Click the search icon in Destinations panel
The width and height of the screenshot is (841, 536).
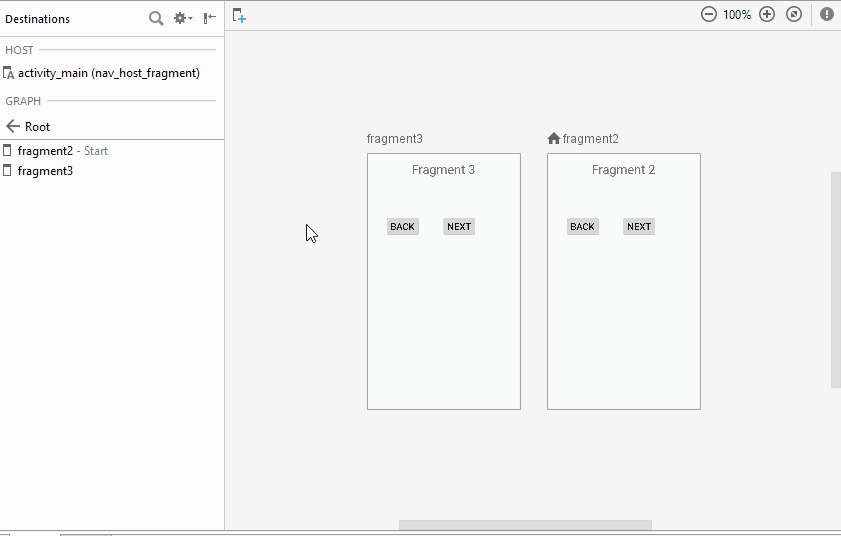click(x=156, y=18)
